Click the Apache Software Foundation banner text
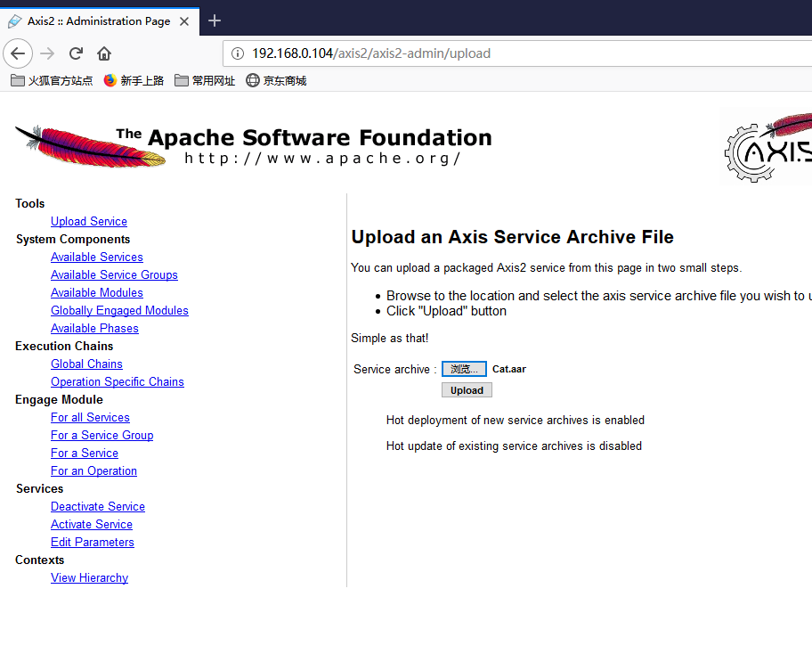Screen dimensions: 812x646 click(x=304, y=137)
